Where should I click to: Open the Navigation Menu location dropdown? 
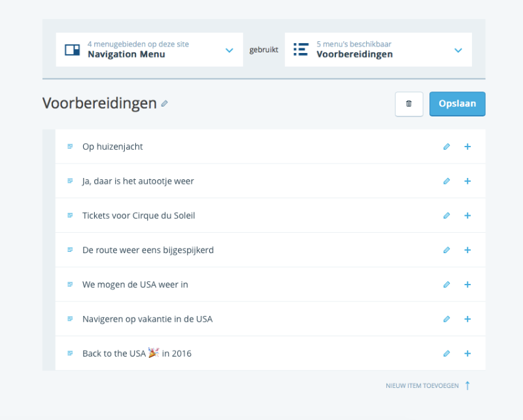click(149, 50)
